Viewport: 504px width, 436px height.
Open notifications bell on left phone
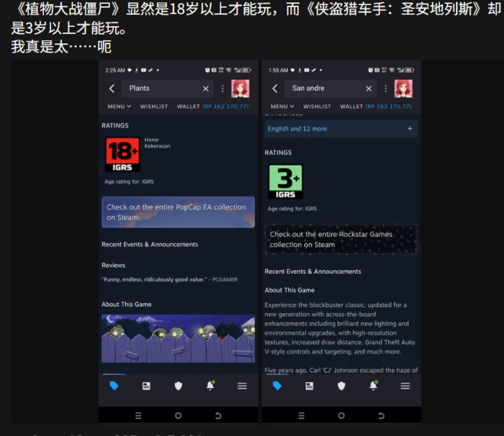point(210,385)
